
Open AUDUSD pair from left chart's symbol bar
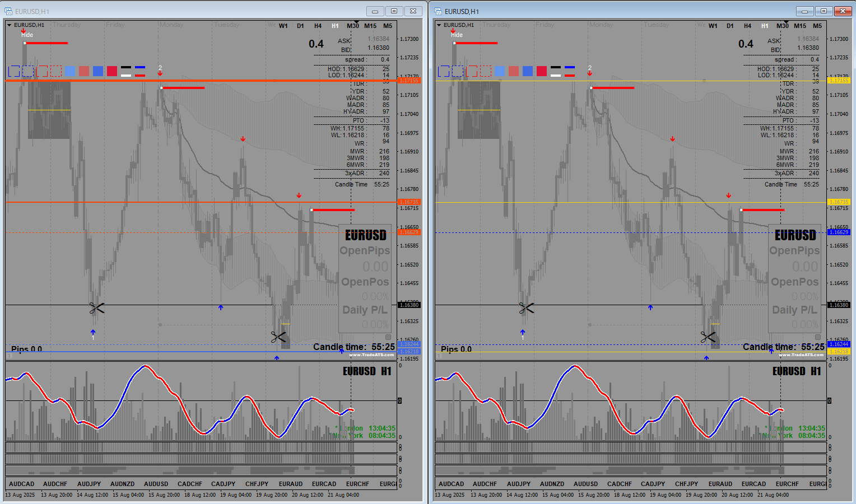click(156, 484)
